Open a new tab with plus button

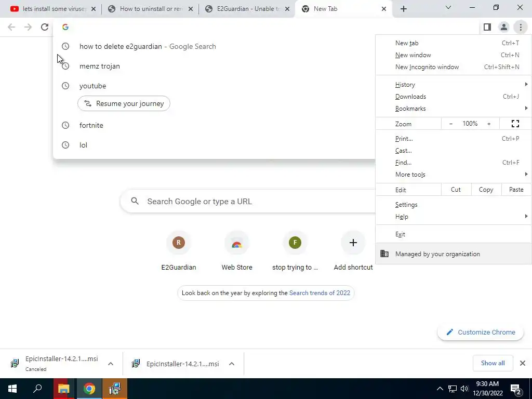tap(403, 9)
